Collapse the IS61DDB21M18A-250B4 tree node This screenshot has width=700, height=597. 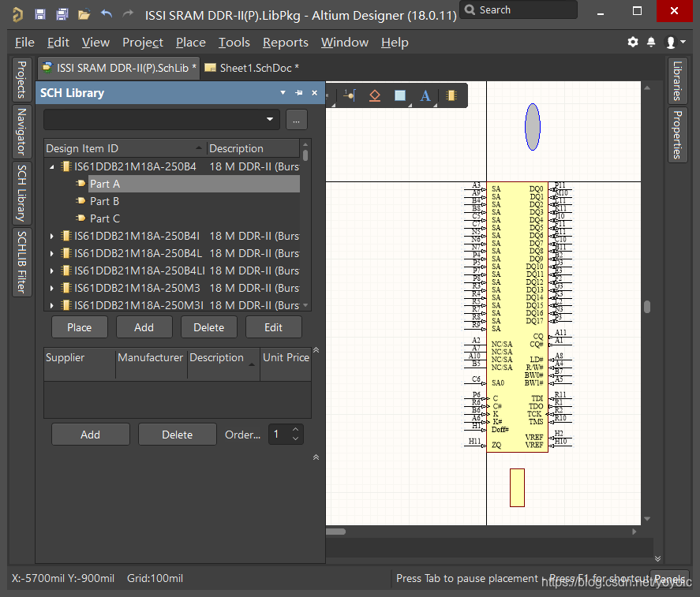tap(52, 166)
